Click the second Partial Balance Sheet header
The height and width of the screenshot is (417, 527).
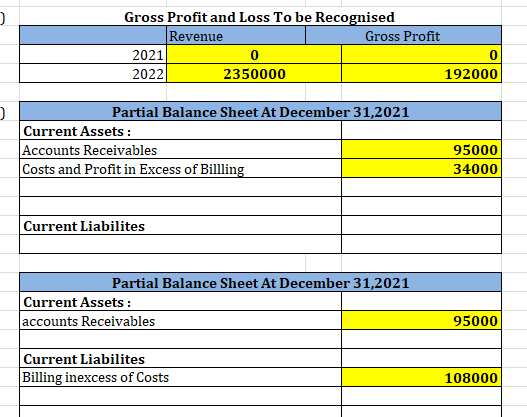[260, 283]
